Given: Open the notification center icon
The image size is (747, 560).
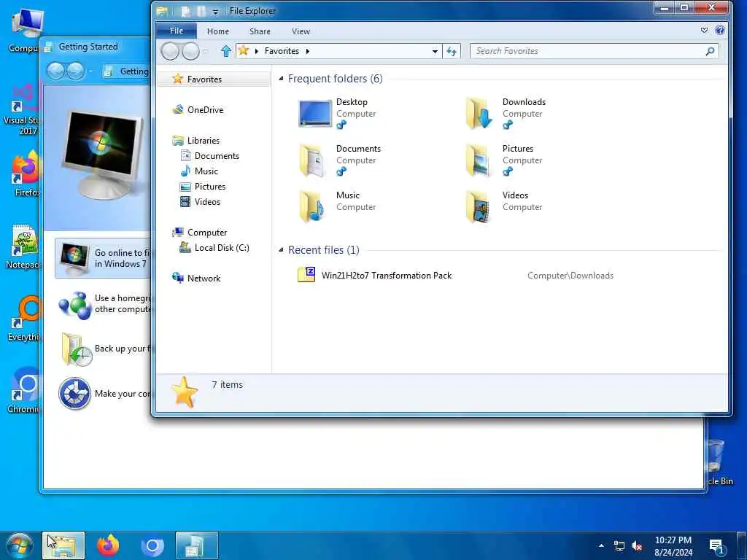Looking at the screenshot, I should pyautogui.click(x=716, y=546).
